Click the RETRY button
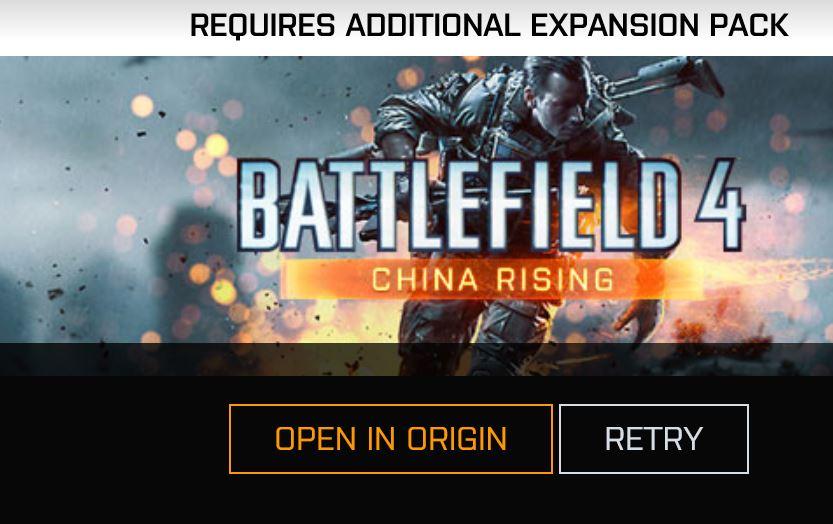The height and width of the screenshot is (524, 833). point(654,438)
